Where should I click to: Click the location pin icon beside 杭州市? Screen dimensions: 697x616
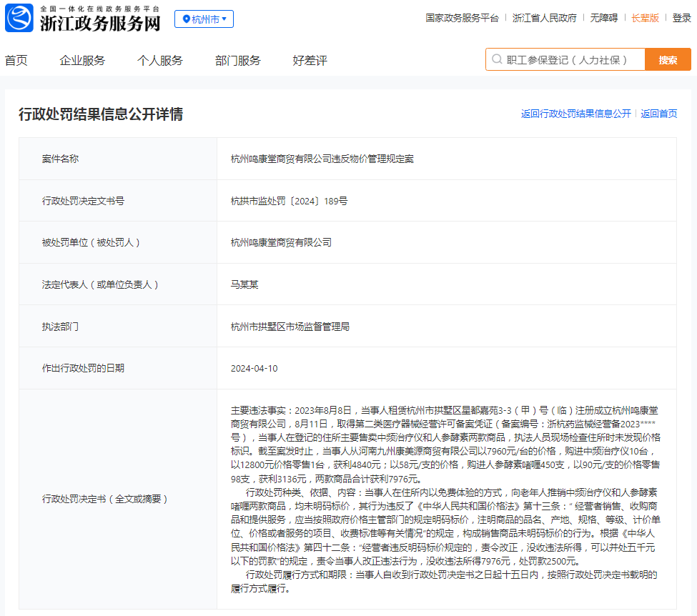pos(187,19)
